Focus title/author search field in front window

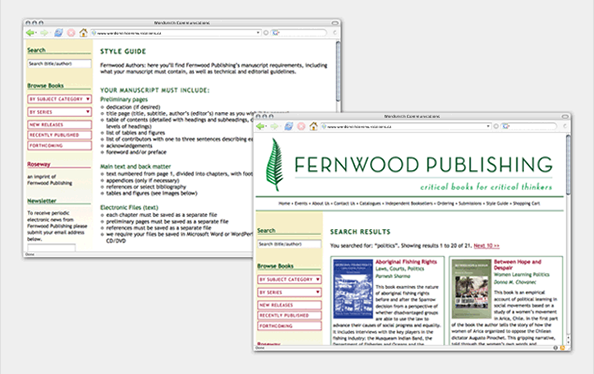(x=289, y=244)
